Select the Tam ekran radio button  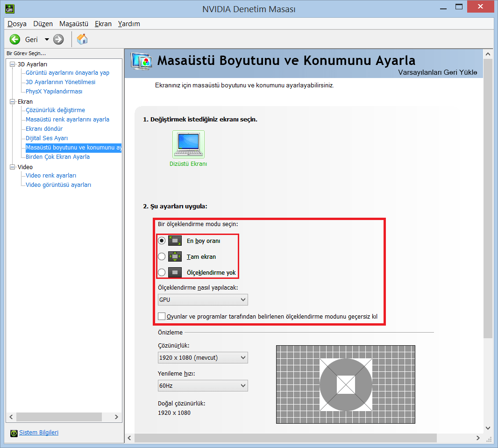pyautogui.click(x=161, y=256)
